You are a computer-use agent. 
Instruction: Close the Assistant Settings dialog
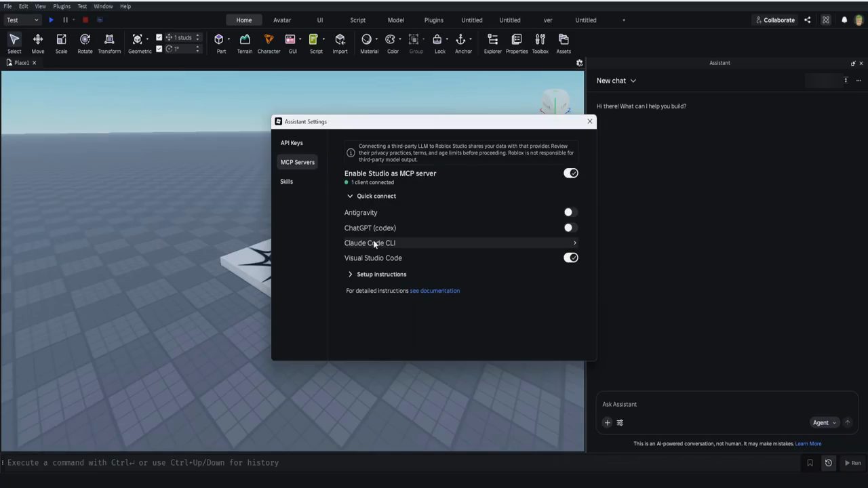589,121
